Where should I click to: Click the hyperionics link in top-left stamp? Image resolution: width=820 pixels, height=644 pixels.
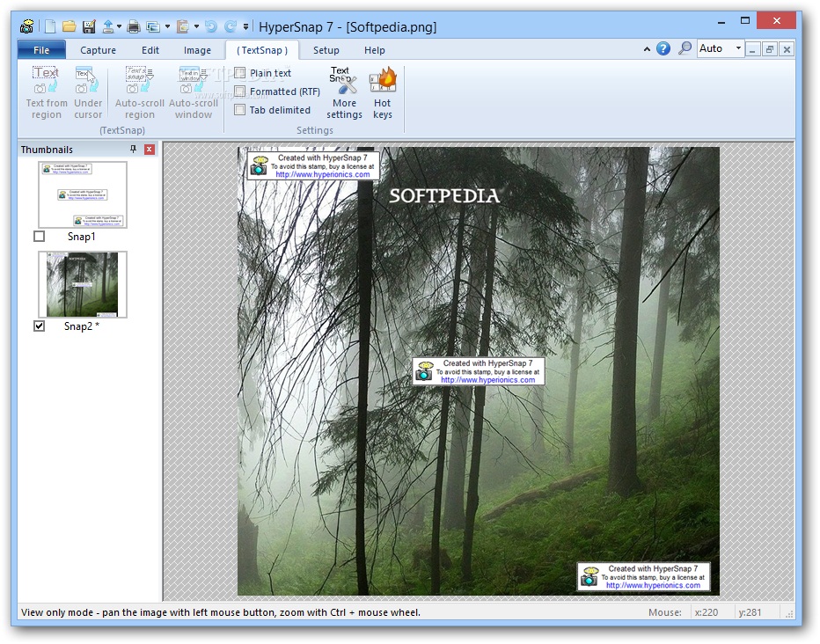323,174
